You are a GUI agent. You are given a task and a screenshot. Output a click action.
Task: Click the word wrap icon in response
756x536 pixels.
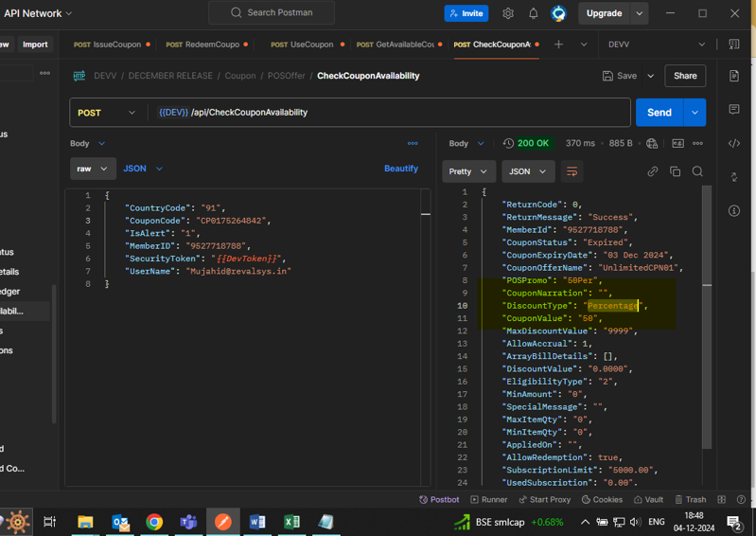571,171
